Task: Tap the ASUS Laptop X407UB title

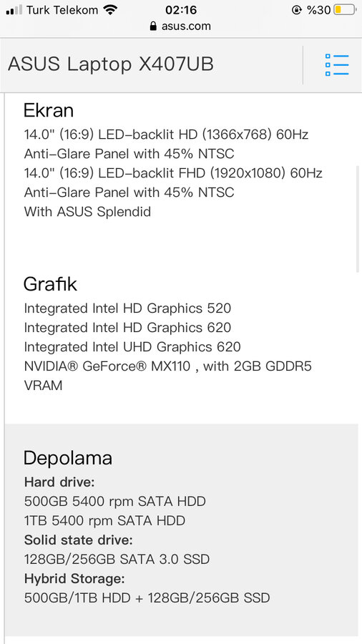Action: (111, 64)
